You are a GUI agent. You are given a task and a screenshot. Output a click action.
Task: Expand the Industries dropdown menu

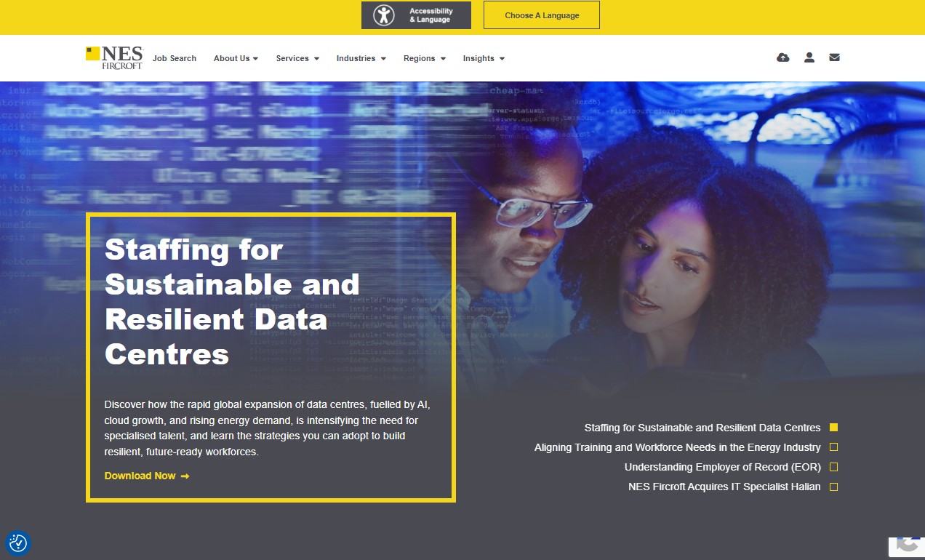coord(361,58)
